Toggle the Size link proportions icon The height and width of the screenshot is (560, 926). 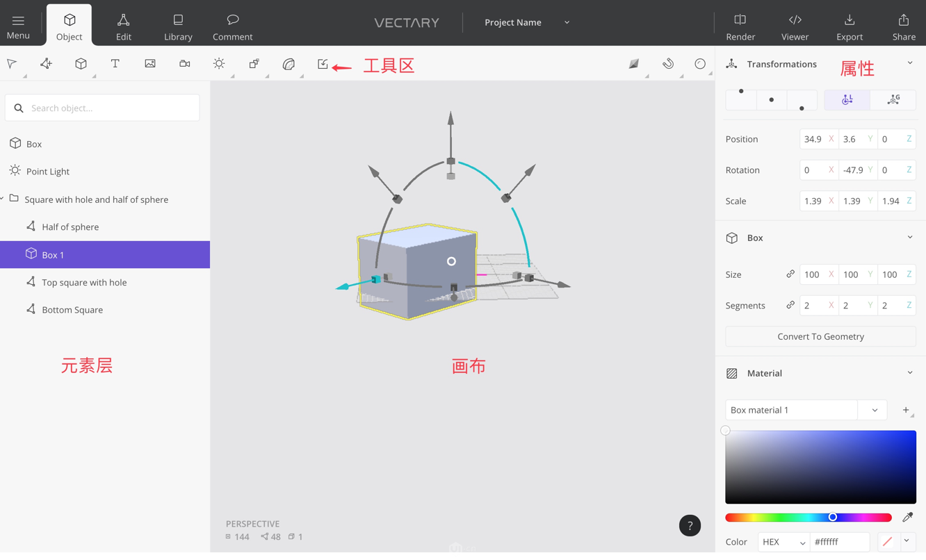click(790, 274)
